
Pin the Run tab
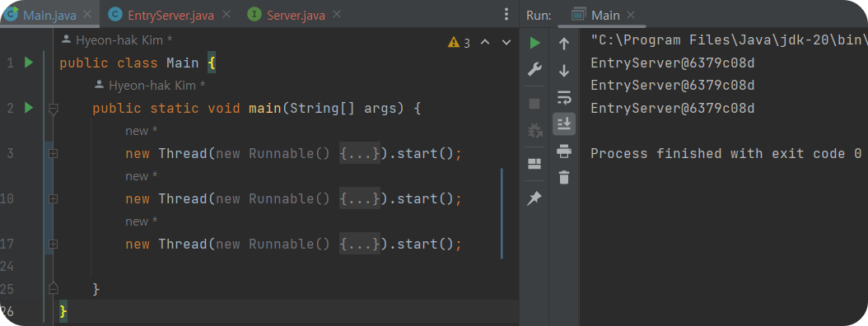pos(534,198)
